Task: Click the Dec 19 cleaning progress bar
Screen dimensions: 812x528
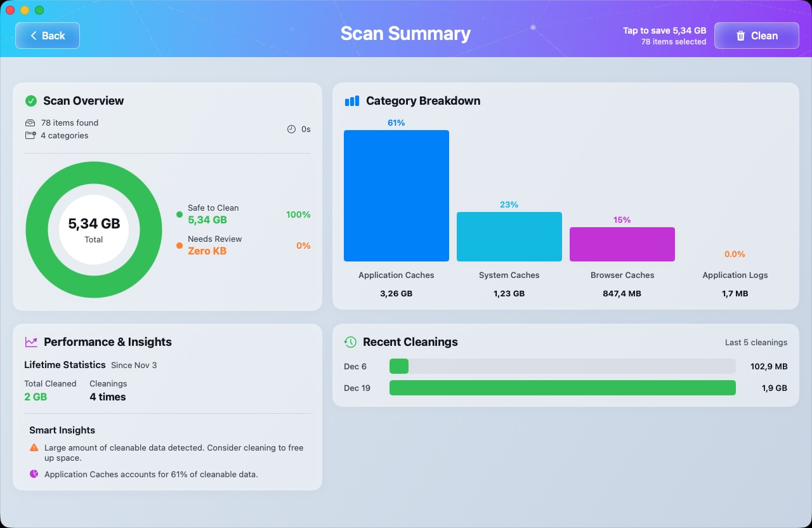Action: tap(562, 388)
